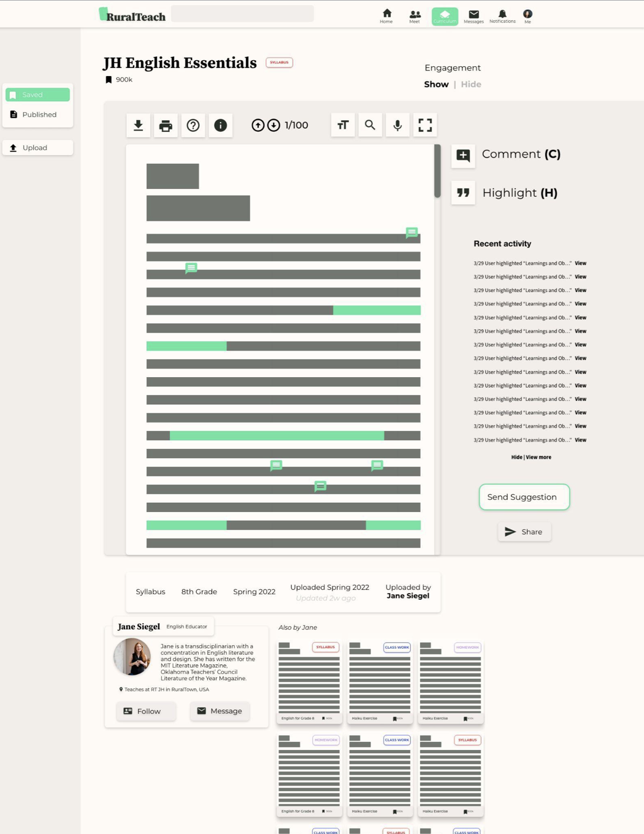Image resolution: width=644 pixels, height=834 pixels.
Task: Click the Follow button
Action: pyautogui.click(x=146, y=711)
